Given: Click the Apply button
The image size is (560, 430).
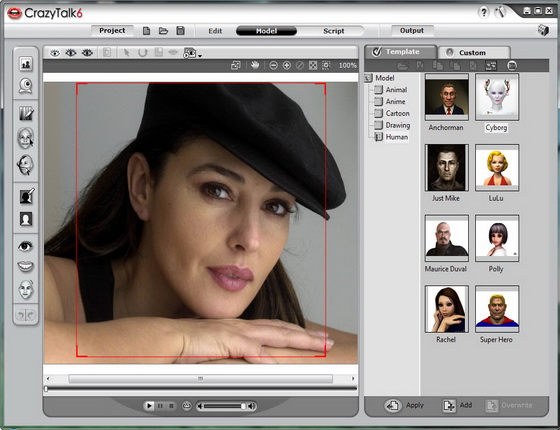Looking at the screenshot, I should click(x=405, y=405).
